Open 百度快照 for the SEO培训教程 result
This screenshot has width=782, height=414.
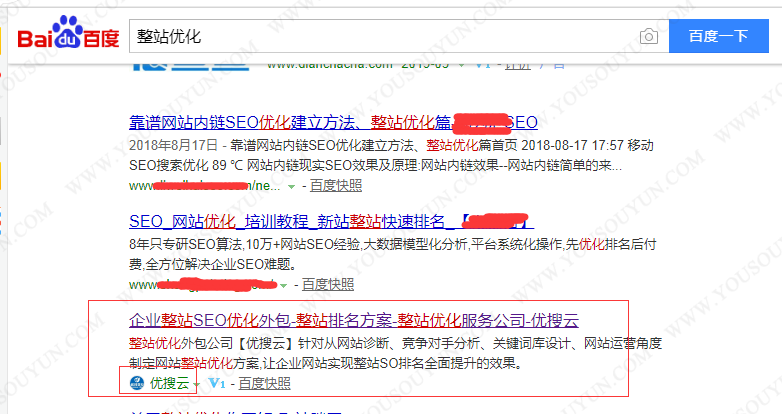coord(328,284)
